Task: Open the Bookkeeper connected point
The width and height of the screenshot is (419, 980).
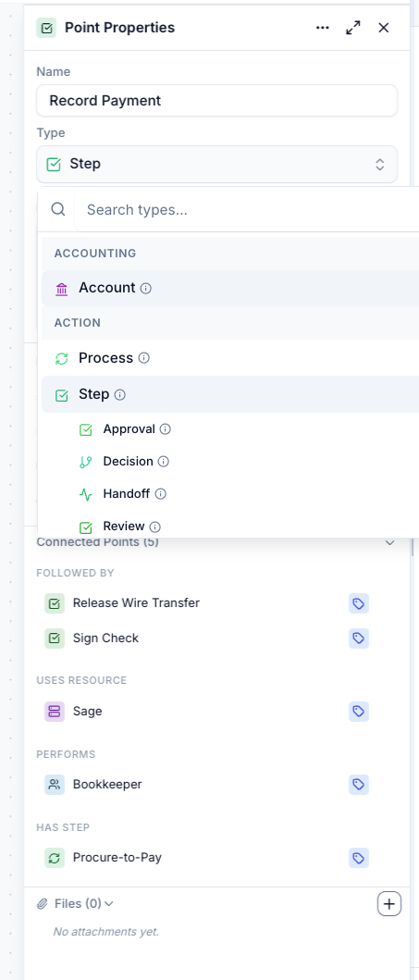Action: coord(107,785)
